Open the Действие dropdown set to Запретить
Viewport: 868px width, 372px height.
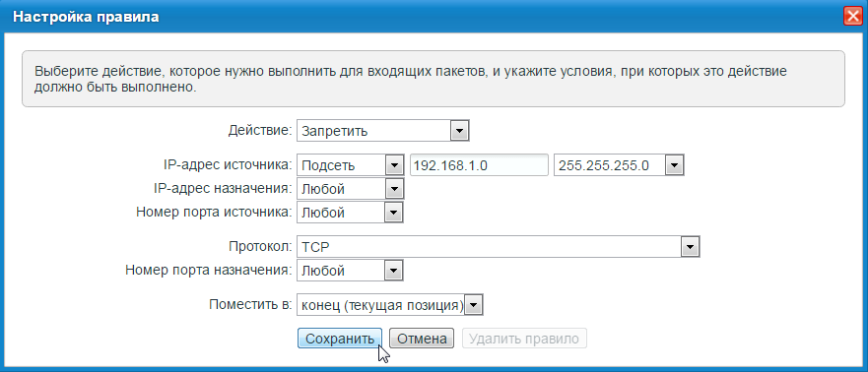tap(383, 132)
